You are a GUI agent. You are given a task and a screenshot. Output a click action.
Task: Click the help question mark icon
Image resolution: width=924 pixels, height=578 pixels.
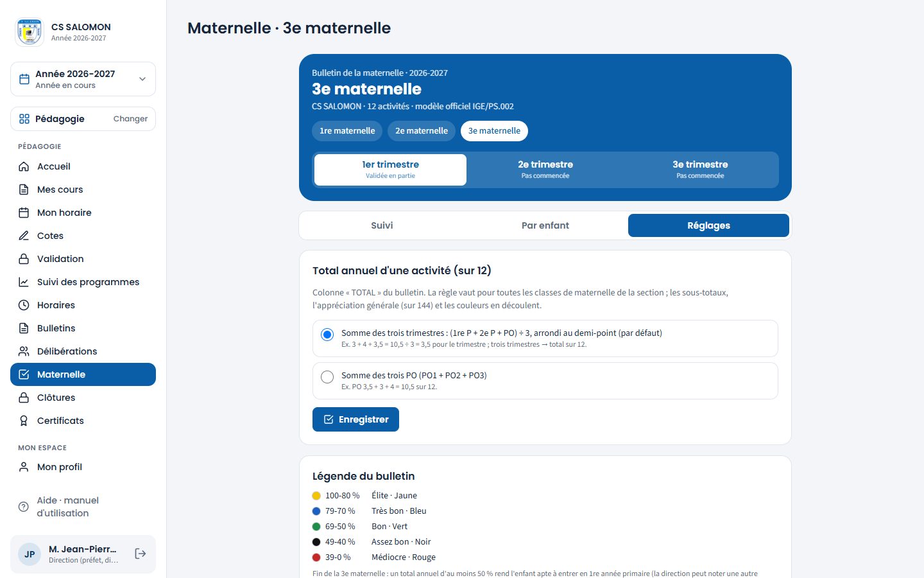(x=24, y=507)
